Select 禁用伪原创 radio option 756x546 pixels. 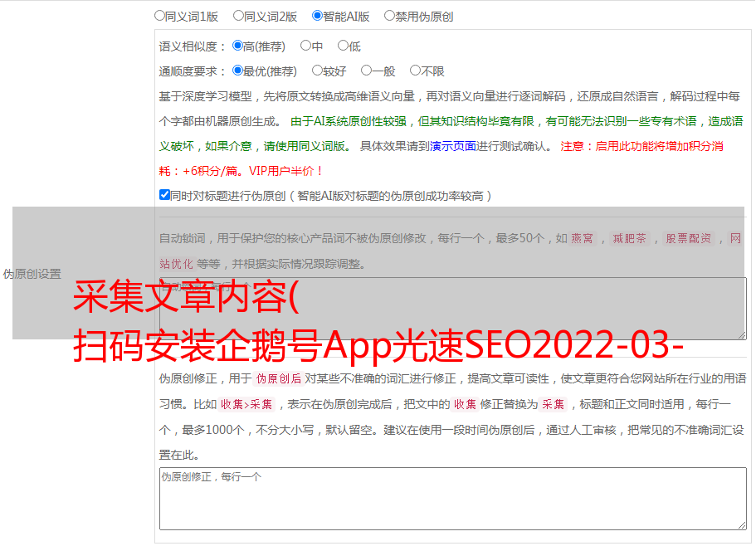tap(389, 16)
